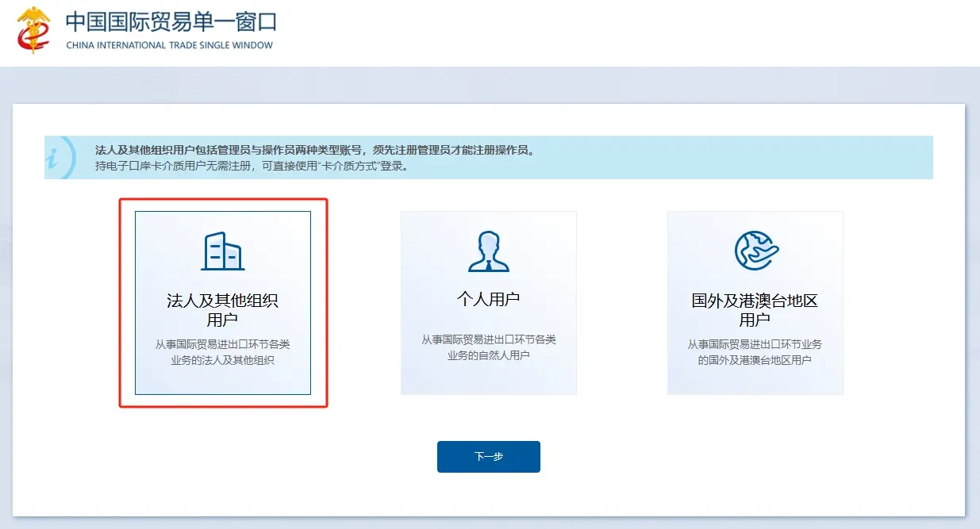Click blank space at bottom of 个人用户 card
The width and height of the screenshot is (980, 529).
488,379
